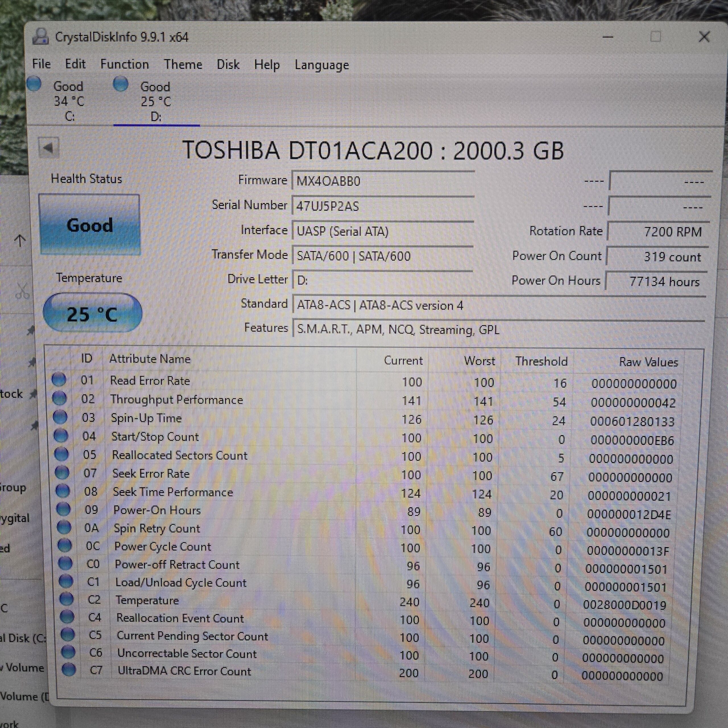This screenshot has height=728, width=728.
Task: Click status orb for Throughput Performance
Action: pyautogui.click(x=59, y=398)
